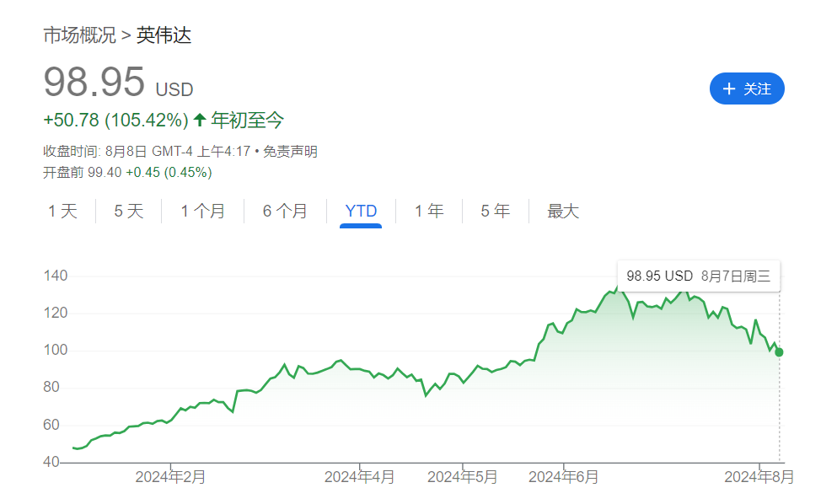
Task: Select the 1 个月 range tab
Action: (x=202, y=211)
